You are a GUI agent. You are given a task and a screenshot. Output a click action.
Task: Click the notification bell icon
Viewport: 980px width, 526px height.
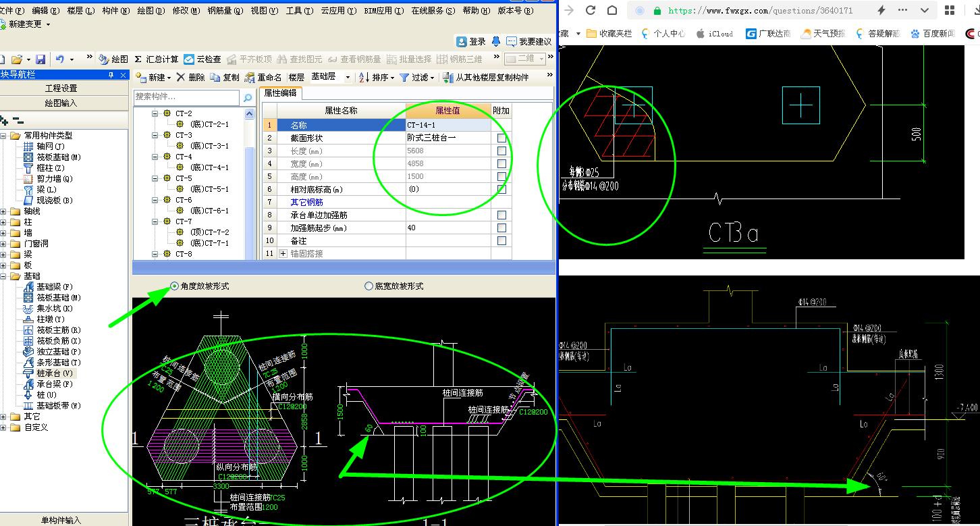pyautogui.click(x=496, y=41)
